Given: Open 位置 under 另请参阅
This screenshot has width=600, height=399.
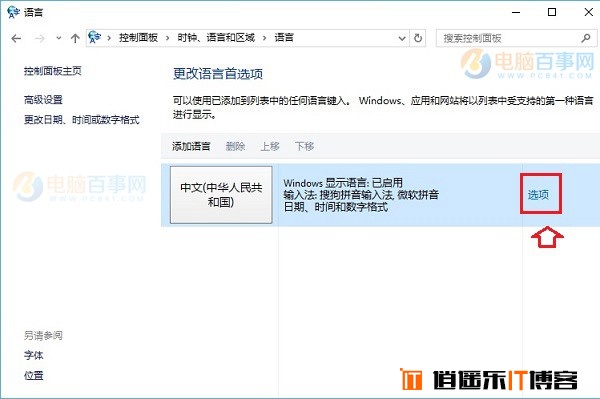Looking at the screenshot, I should (34, 375).
